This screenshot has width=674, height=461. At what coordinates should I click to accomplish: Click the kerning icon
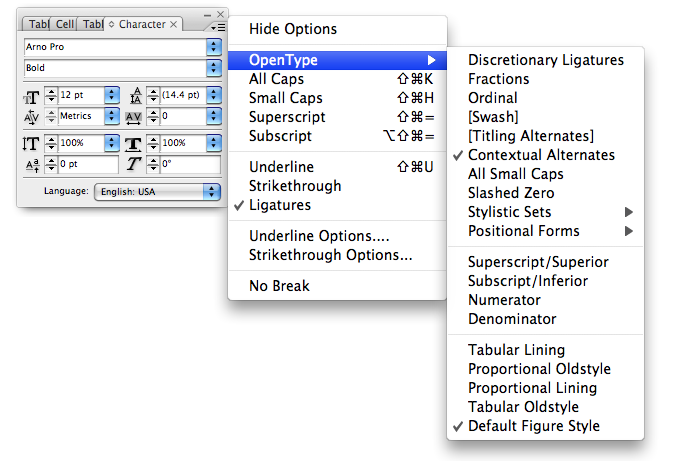[x=31, y=117]
